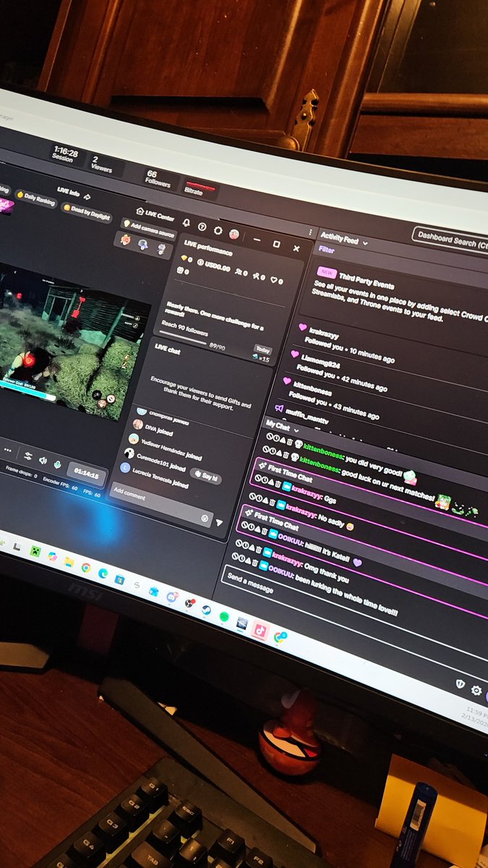Open TikTok LIVE Studio taskbar icon
This screenshot has width=488, height=868.
pyautogui.click(x=262, y=631)
